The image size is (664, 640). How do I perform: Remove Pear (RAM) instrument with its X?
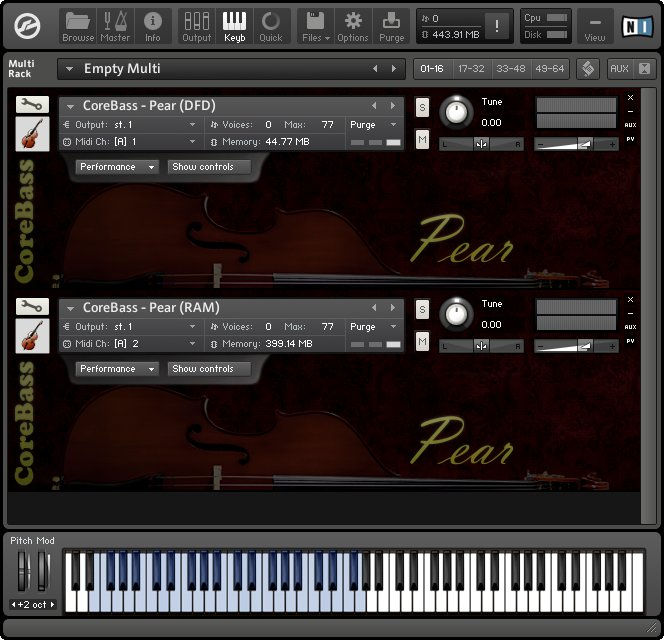pos(630,299)
